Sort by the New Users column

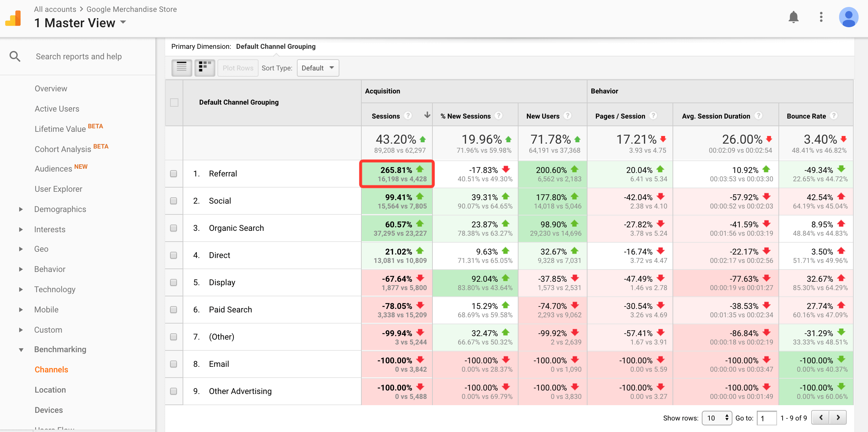(x=543, y=116)
